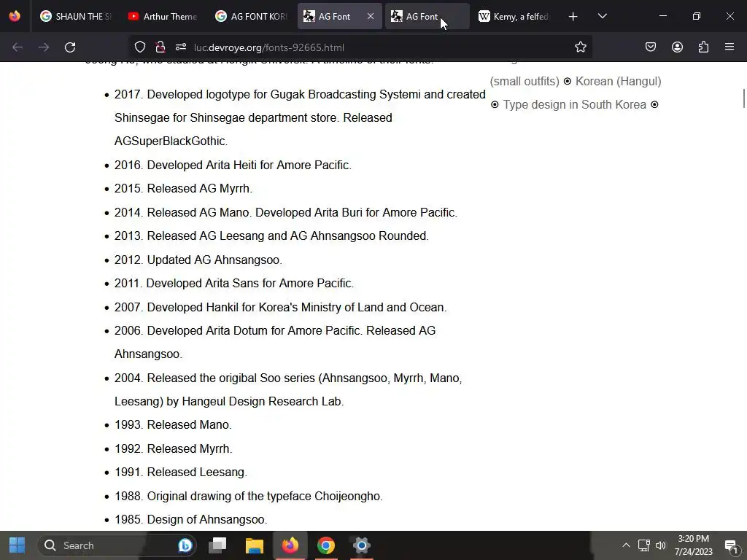Image resolution: width=747 pixels, height=560 pixels.
Task: Open the tracking protection shield icon
Action: (x=139, y=47)
